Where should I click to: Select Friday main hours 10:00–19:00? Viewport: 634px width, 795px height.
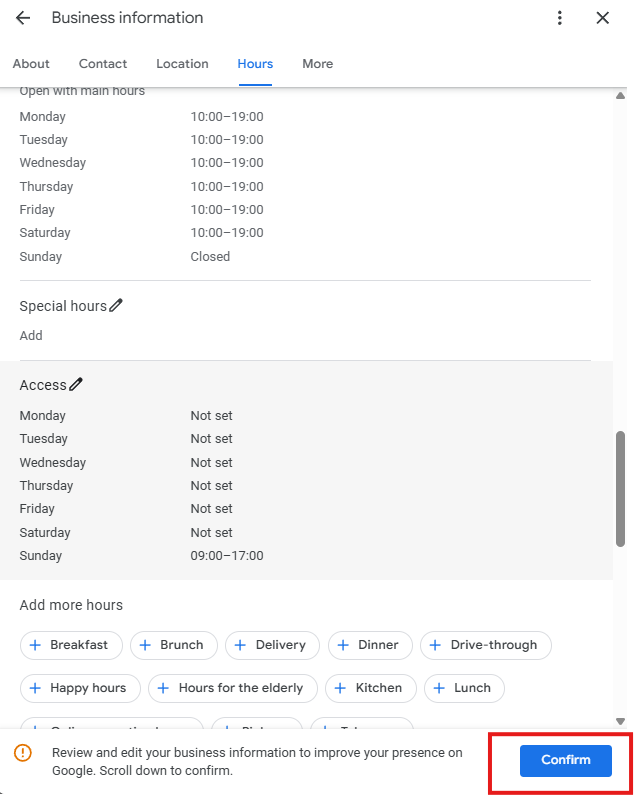tap(227, 209)
